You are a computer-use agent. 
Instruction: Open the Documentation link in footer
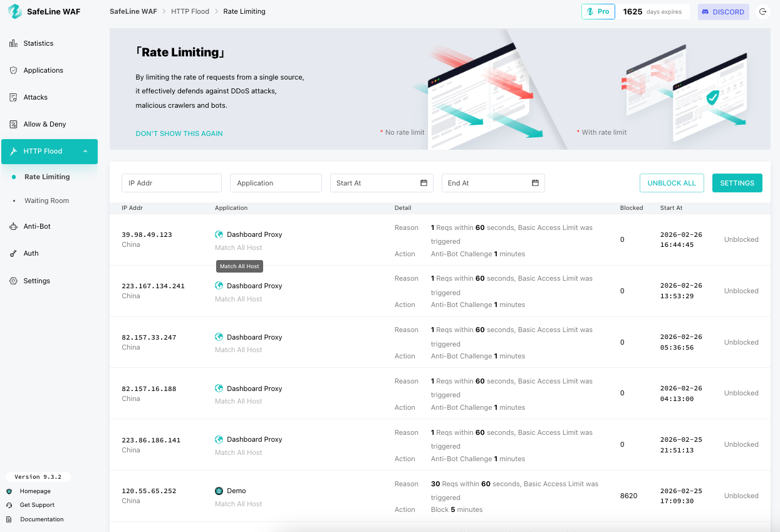coord(41,519)
